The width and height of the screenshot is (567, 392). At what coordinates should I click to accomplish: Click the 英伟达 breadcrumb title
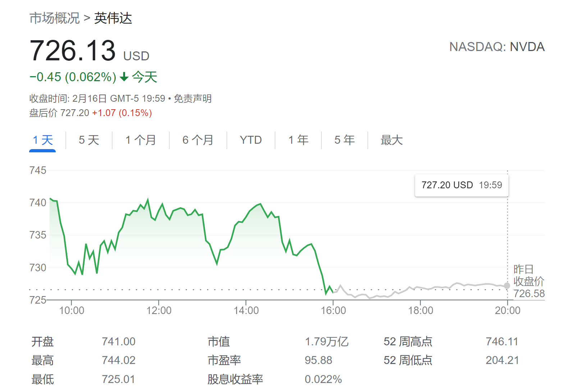(113, 18)
